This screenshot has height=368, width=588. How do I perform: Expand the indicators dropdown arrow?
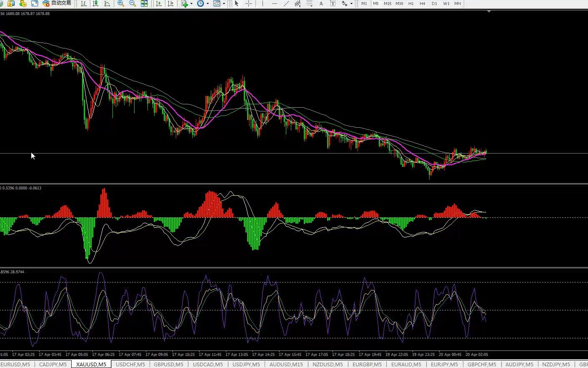[x=192, y=3]
